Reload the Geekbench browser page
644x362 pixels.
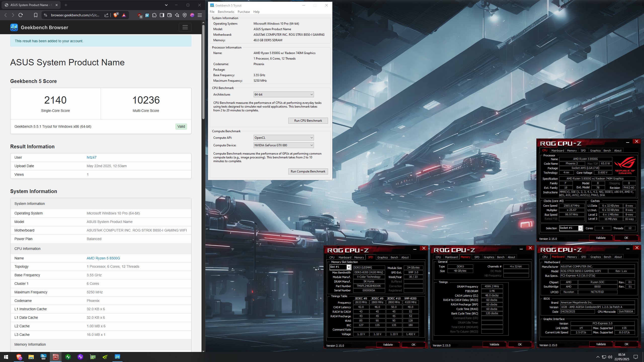click(21, 15)
